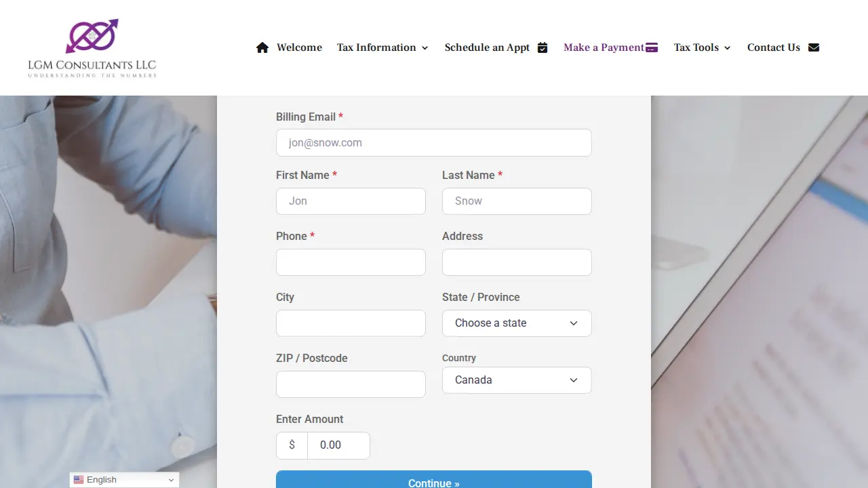Click the State / Province label

481,297
